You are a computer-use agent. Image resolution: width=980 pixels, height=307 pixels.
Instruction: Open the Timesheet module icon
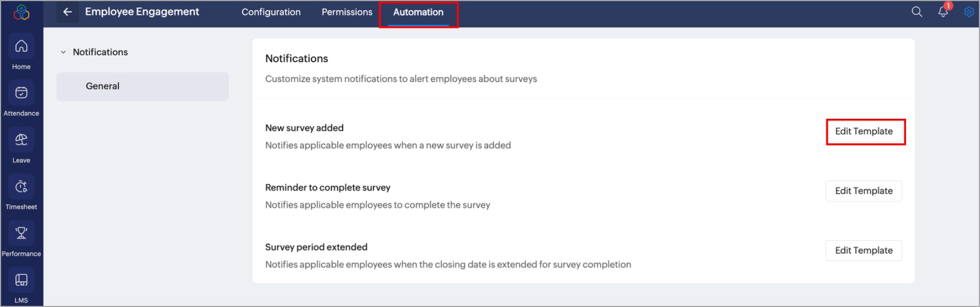(x=21, y=187)
